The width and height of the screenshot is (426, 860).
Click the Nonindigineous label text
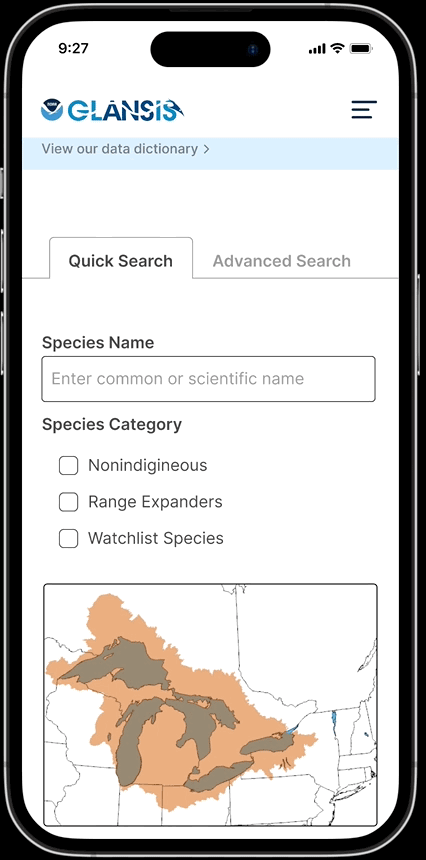pyautogui.click(x=147, y=466)
